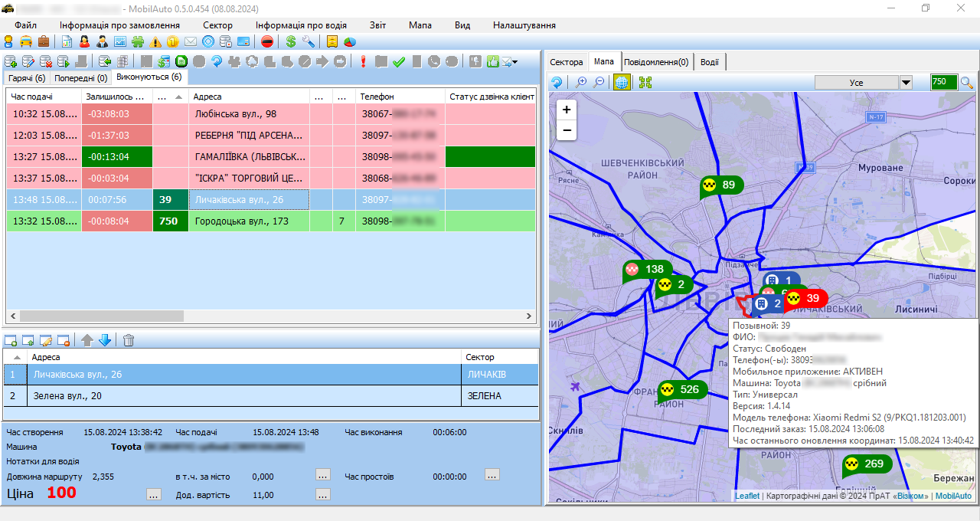
Task: Click the yellow taxi car icon
Action: click(26, 41)
